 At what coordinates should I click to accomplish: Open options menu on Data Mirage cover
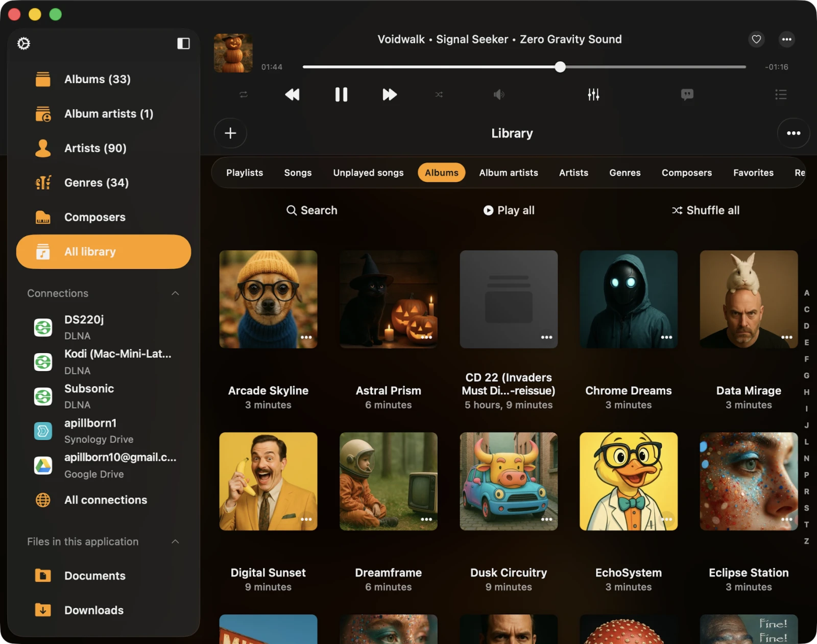click(x=787, y=337)
